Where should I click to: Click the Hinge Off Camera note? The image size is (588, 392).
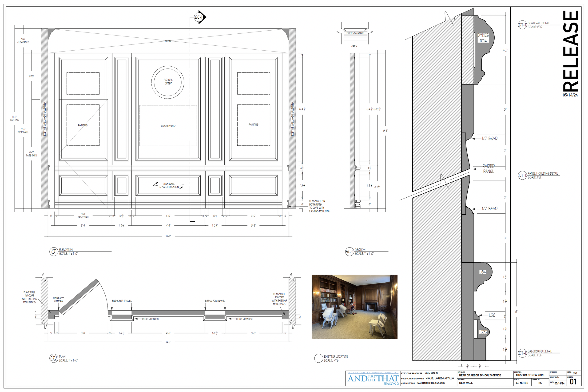click(x=58, y=299)
